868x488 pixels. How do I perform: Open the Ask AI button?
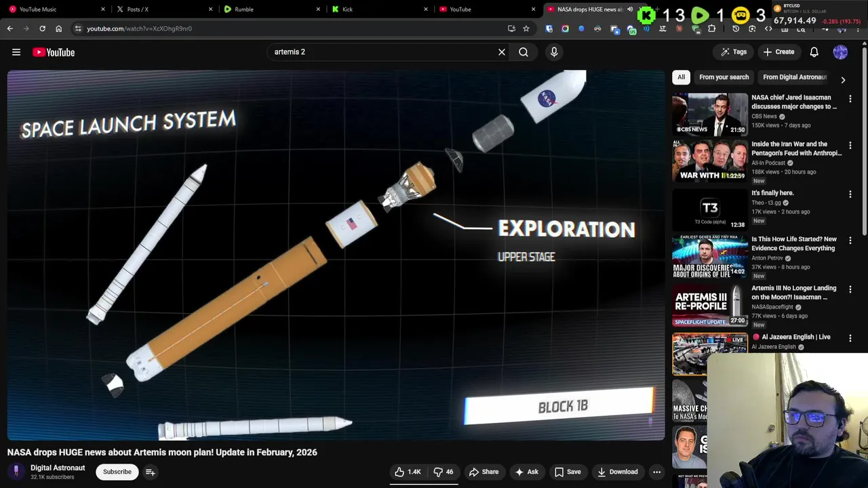click(x=527, y=472)
